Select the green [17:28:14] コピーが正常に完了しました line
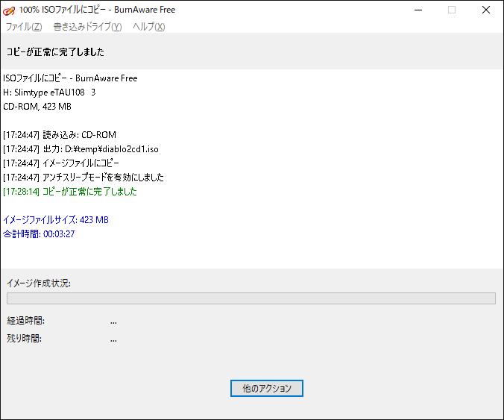 point(70,191)
